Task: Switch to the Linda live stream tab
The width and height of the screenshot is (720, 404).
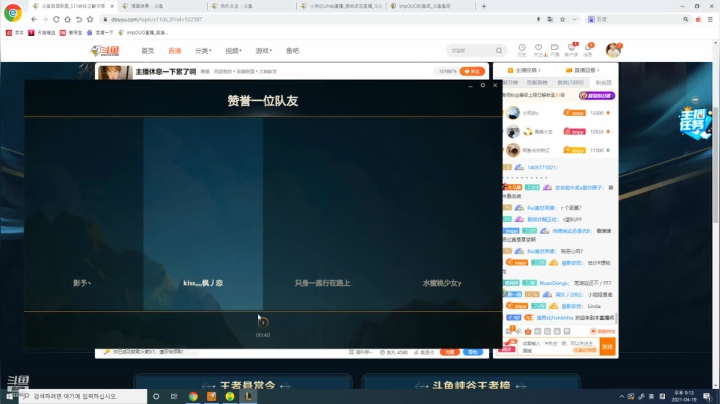Action: (x=342, y=6)
